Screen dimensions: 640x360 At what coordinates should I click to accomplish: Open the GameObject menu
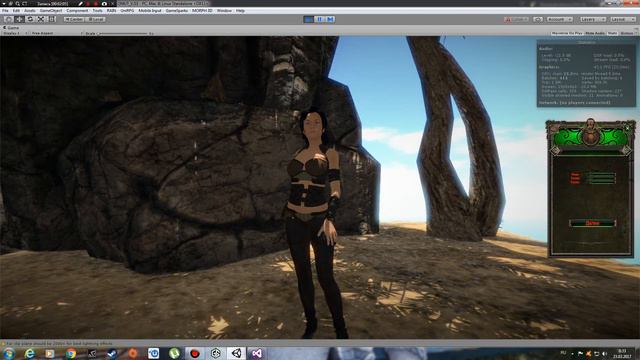[51, 11]
